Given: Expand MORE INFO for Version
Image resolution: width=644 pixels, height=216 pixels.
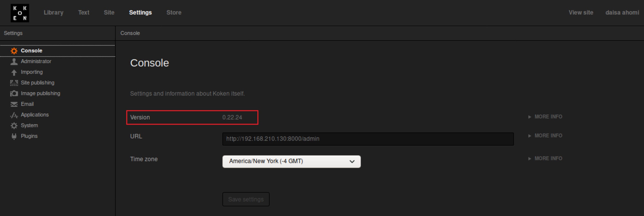Looking at the screenshot, I should click(545, 117).
